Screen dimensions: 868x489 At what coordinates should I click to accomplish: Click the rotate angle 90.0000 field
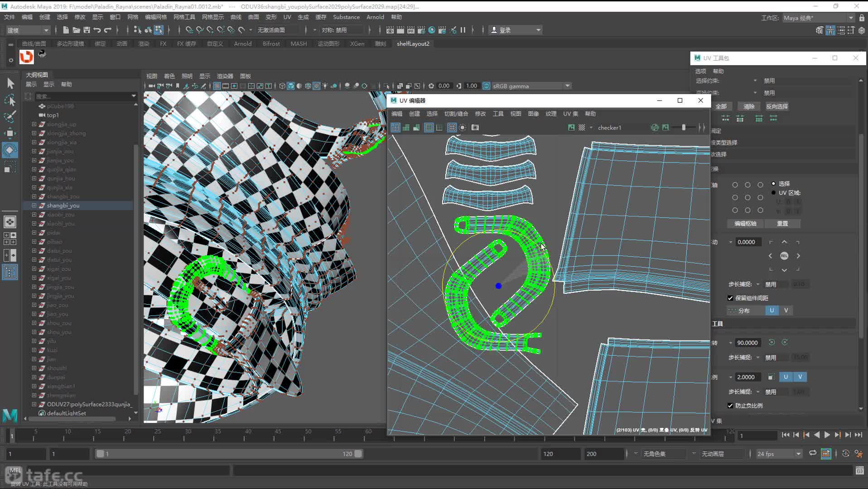click(748, 343)
